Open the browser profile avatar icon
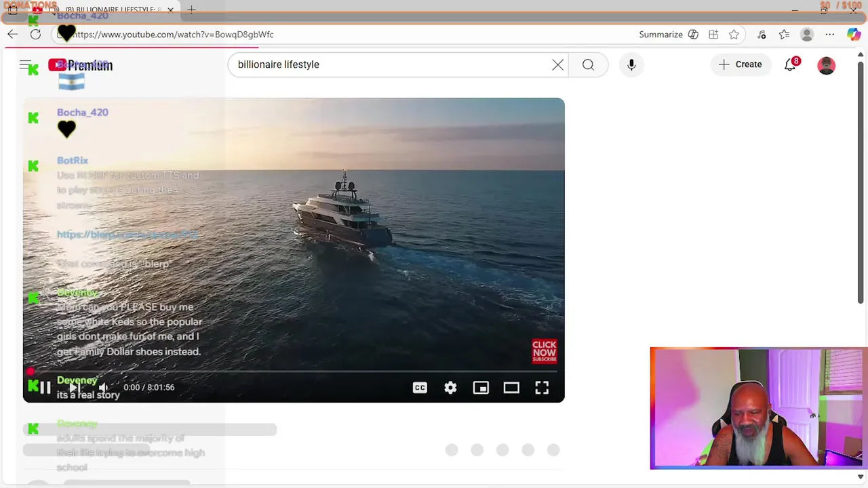 (x=806, y=35)
